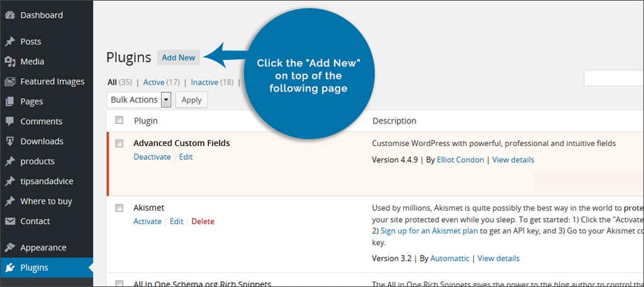
Task: Select products menu item
Action: pos(37,161)
